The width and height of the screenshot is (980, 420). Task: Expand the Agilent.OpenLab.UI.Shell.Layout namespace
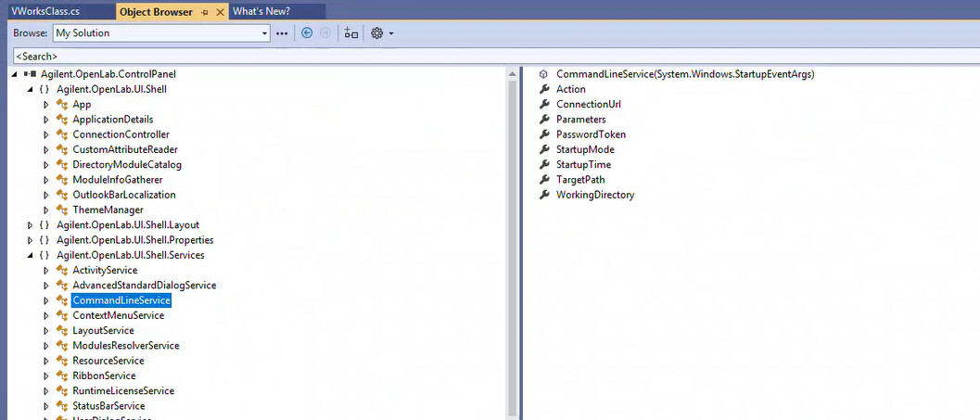click(x=30, y=224)
